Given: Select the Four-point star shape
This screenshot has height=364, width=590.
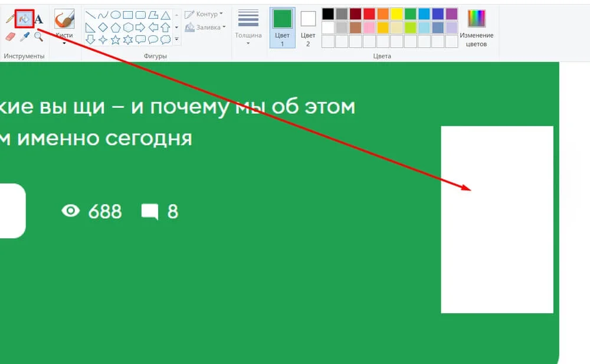Looking at the screenshot, I should coord(103,40).
